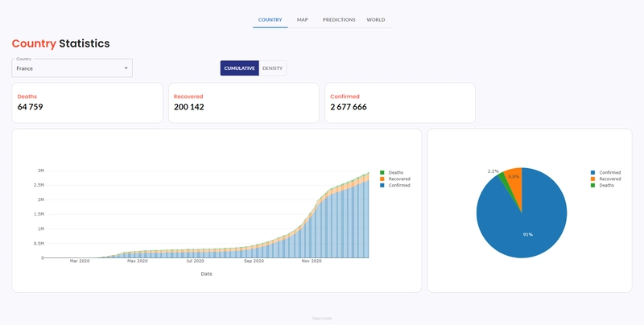Go to the Predictions tab
This screenshot has width=644, height=325.
click(x=339, y=19)
